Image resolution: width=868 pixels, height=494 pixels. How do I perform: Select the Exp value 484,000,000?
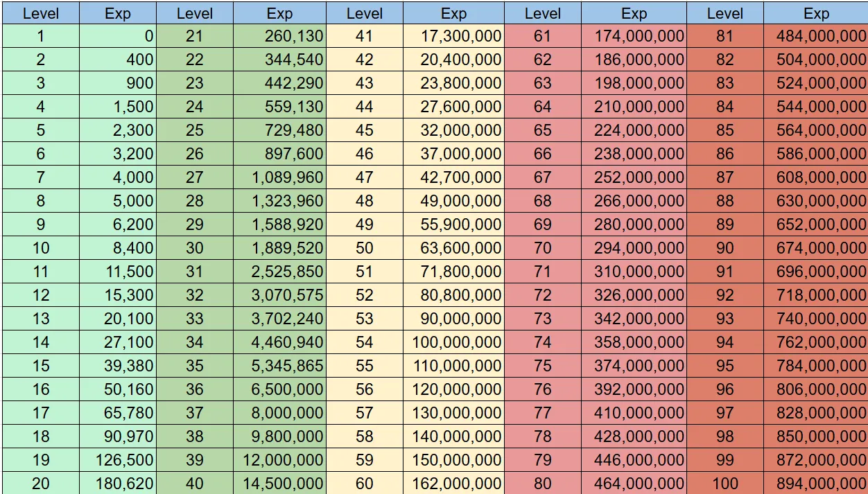(x=816, y=36)
